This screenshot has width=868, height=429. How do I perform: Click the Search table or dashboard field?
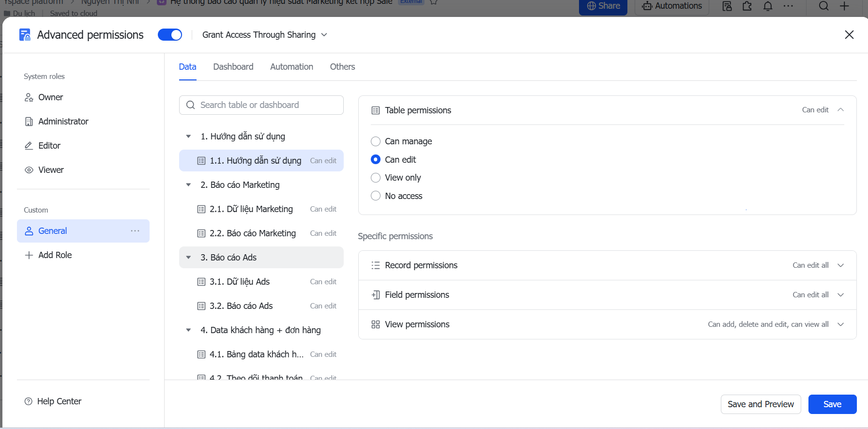click(261, 105)
